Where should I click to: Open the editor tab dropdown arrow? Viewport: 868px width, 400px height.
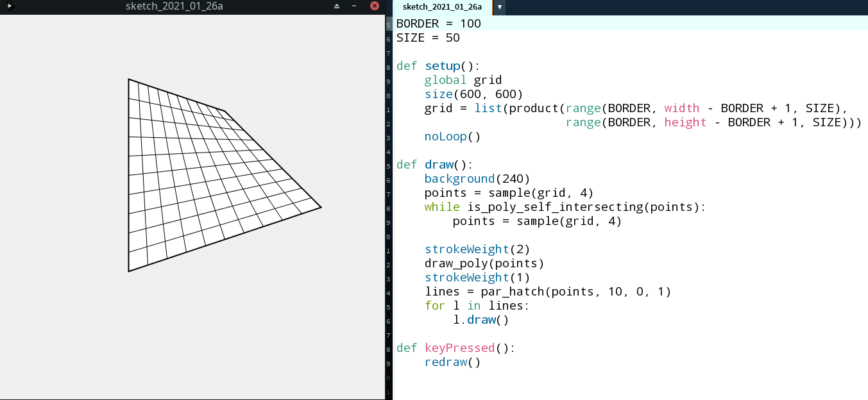click(x=499, y=7)
